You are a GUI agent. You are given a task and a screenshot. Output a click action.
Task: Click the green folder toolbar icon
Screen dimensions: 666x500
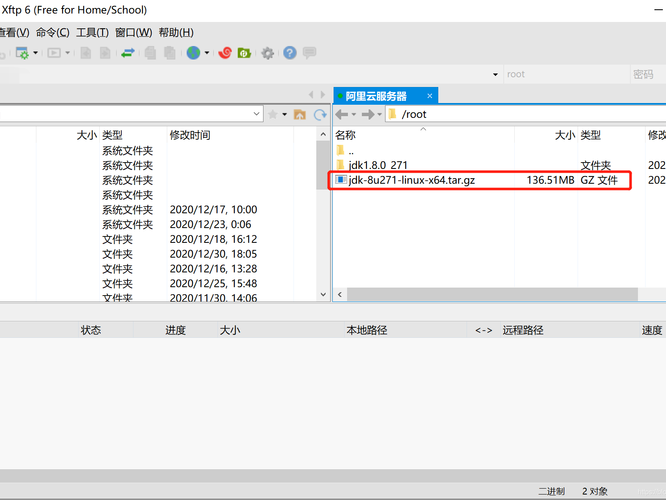pos(244,53)
